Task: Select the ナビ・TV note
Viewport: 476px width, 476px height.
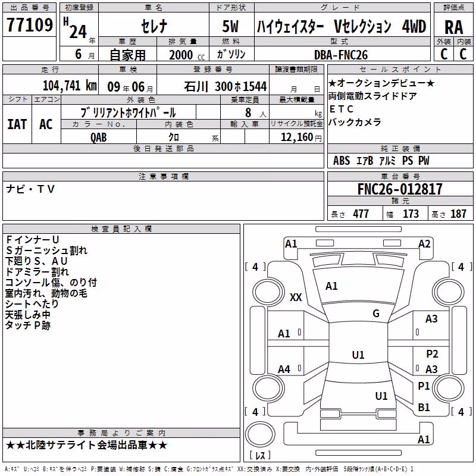Action: 30,189
